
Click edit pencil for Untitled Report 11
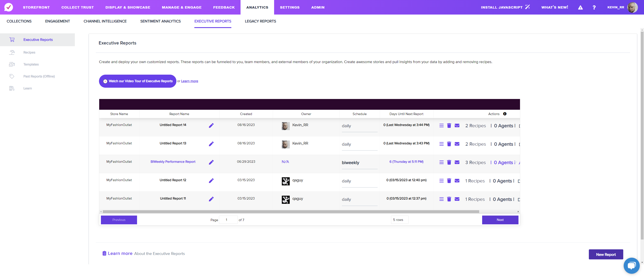pyautogui.click(x=211, y=199)
